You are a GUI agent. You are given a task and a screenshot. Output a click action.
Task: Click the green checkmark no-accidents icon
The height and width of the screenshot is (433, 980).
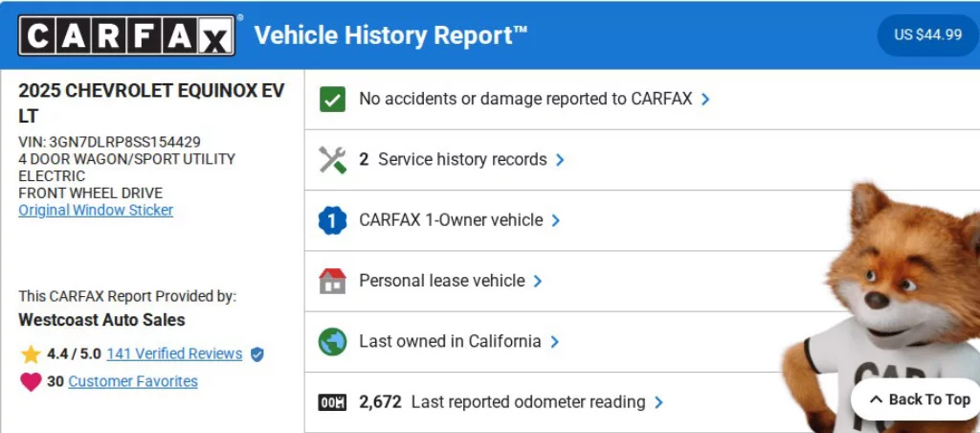332,99
